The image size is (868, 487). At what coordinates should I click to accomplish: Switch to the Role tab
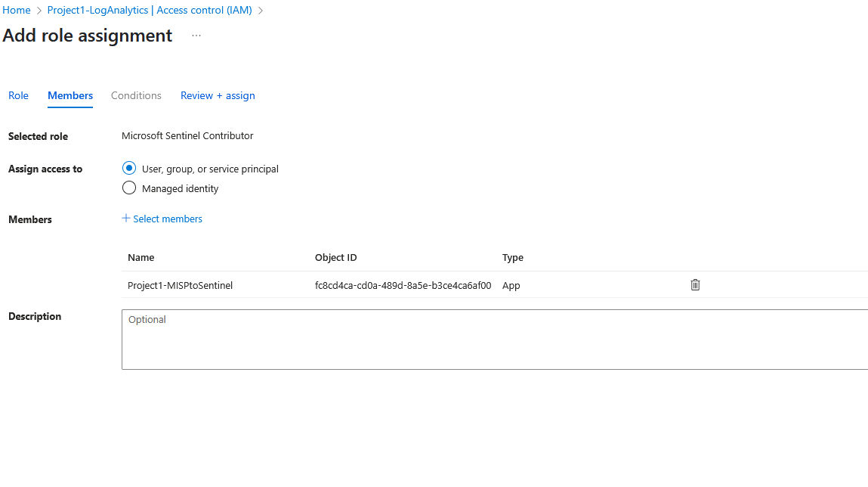tap(18, 95)
